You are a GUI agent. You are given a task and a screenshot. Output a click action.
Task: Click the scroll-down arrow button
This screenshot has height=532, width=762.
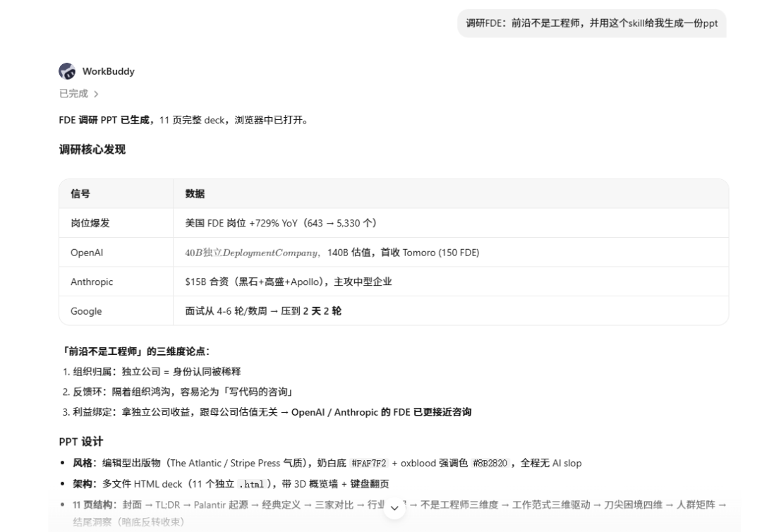[x=394, y=508]
